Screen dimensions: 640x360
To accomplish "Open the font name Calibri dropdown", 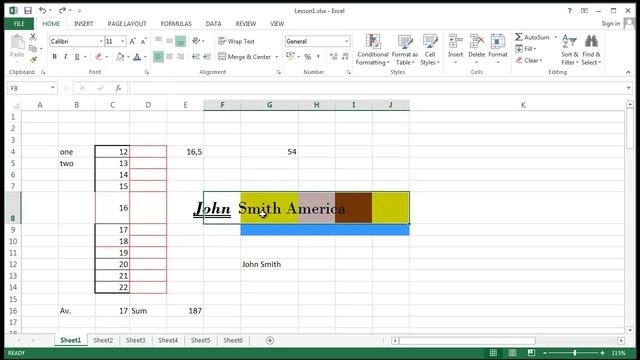I will tap(101, 41).
